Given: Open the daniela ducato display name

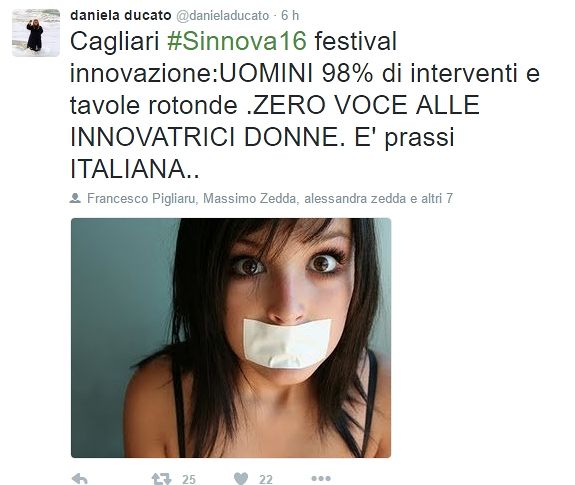Looking at the screenshot, I should point(121,15).
